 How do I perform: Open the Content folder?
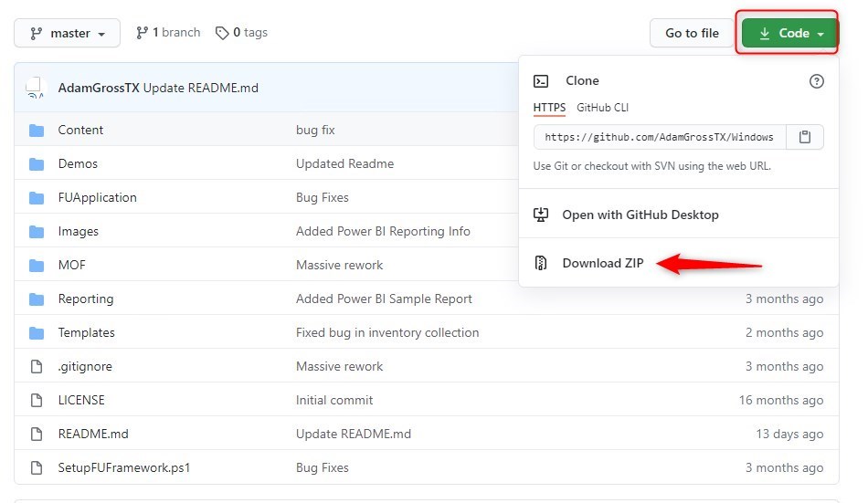pos(80,130)
